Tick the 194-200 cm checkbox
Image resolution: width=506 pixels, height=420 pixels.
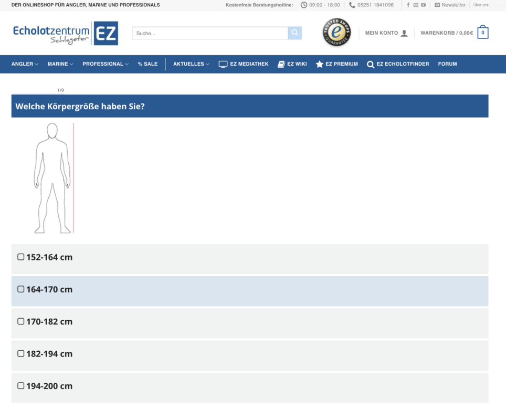click(20, 386)
